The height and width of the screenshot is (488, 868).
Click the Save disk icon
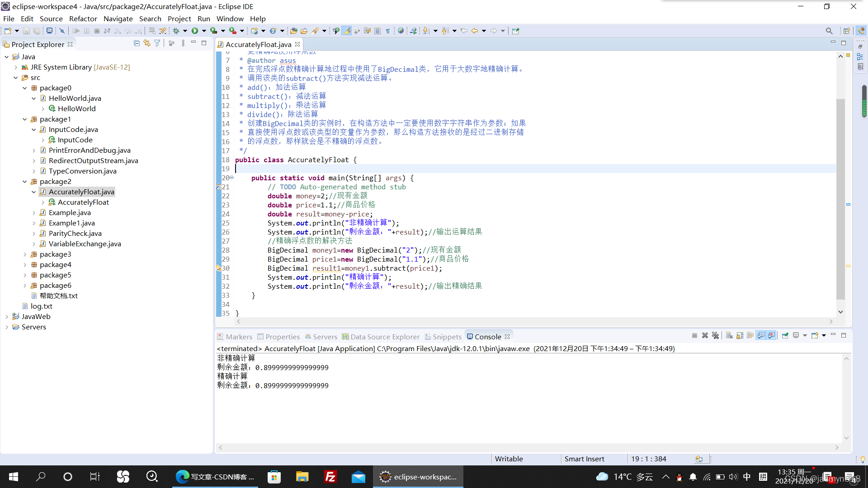tap(26, 31)
